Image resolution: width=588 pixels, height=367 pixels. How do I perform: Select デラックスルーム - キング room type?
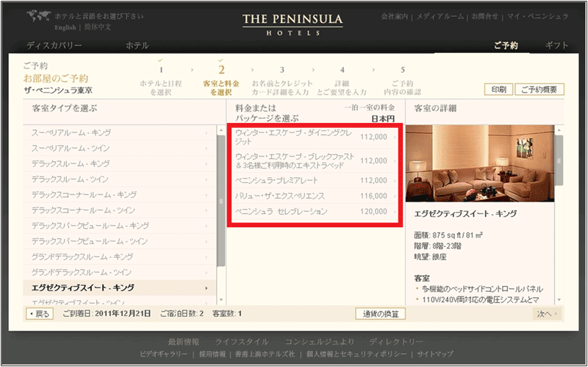click(120, 163)
